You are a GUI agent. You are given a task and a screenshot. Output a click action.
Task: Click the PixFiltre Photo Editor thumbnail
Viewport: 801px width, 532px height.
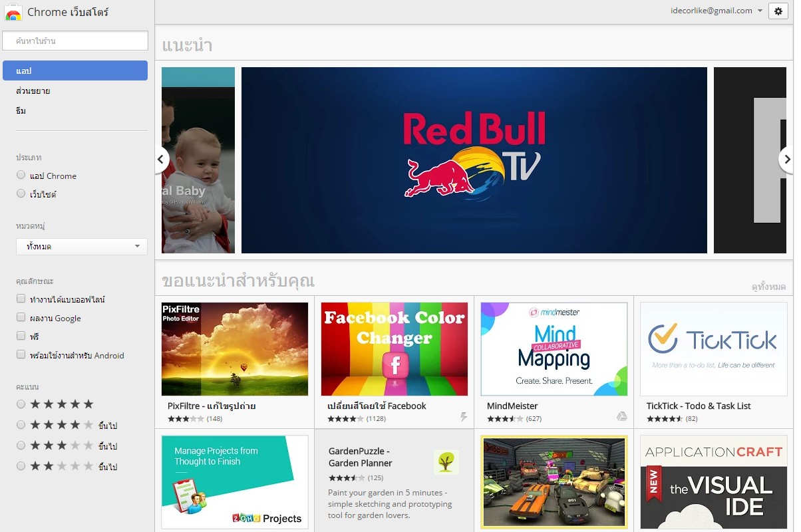[x=235, y=349]
